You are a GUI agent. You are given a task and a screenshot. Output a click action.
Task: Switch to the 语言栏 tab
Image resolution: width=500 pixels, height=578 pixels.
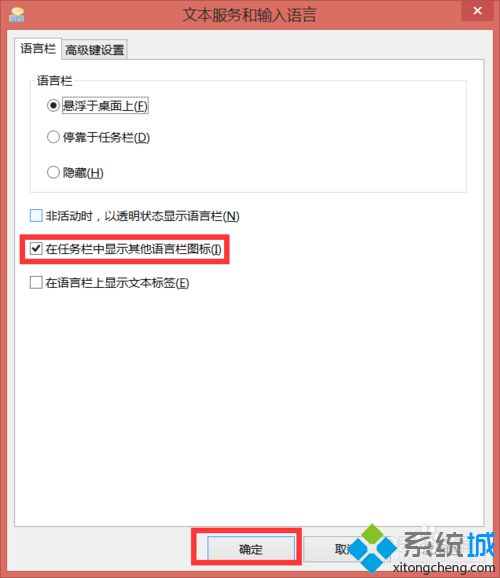point(38,49)
